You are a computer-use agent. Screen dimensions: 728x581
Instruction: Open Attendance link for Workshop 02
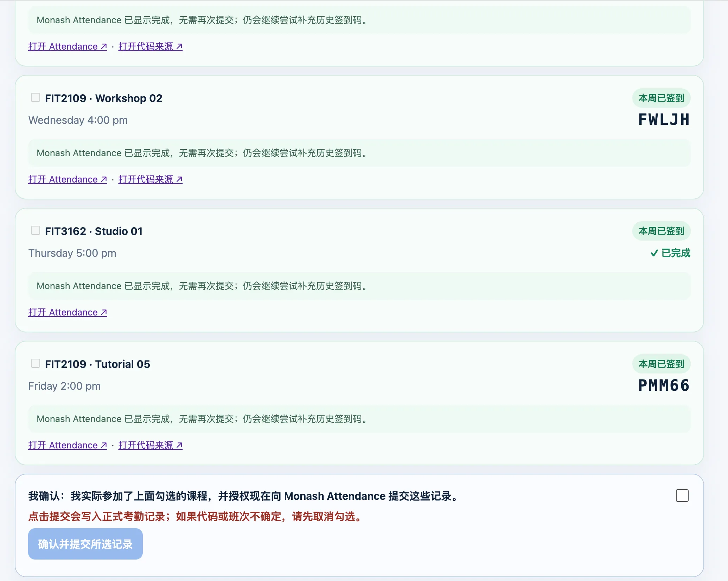[68, 179]
